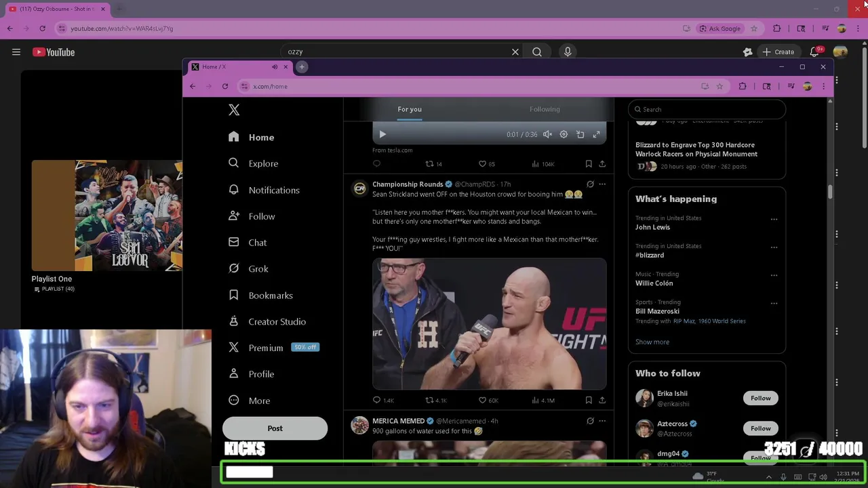Open Playlist One thumbnail on YouTube

pos(107,216)
